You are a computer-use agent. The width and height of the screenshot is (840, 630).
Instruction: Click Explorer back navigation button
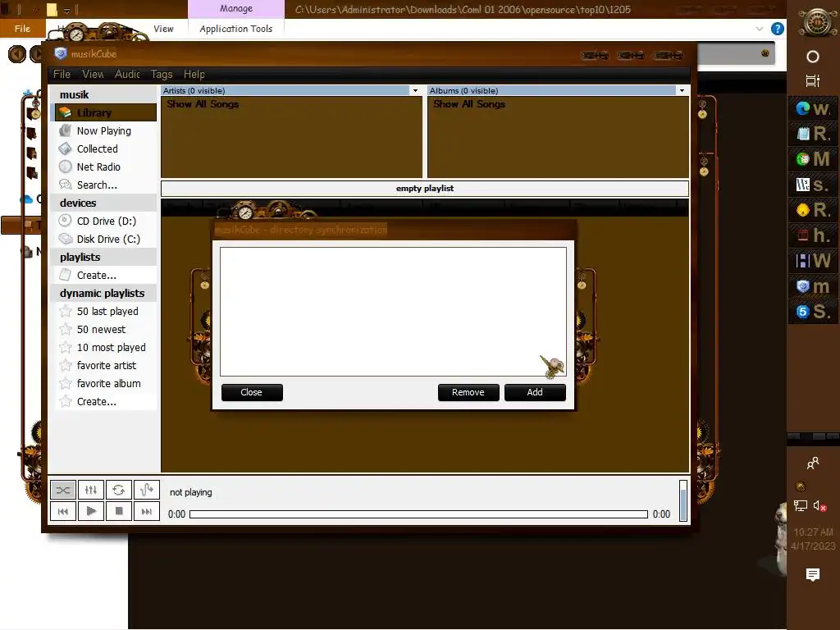pos(17,53)
